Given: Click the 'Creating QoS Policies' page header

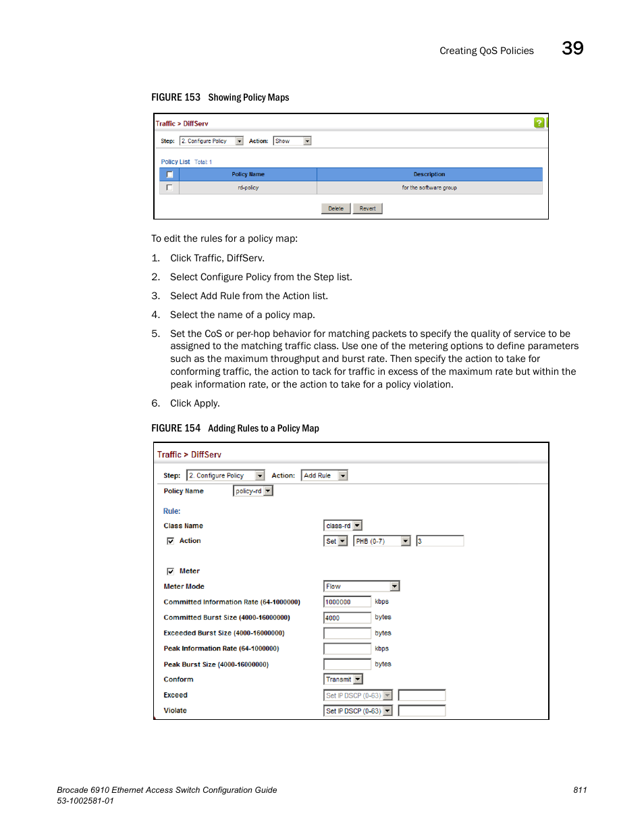Looking at the screenshot, I should tap(487, 51).
